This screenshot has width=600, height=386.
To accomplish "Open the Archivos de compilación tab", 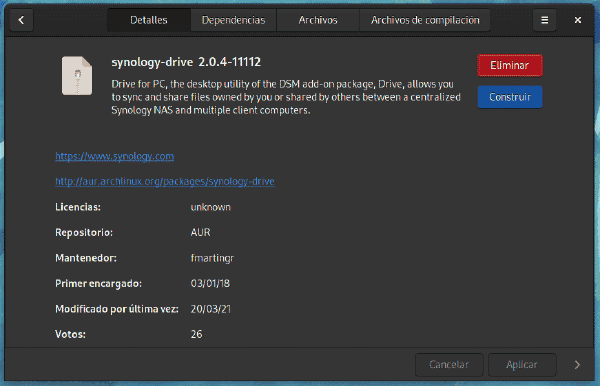I will tap(425, 20).
